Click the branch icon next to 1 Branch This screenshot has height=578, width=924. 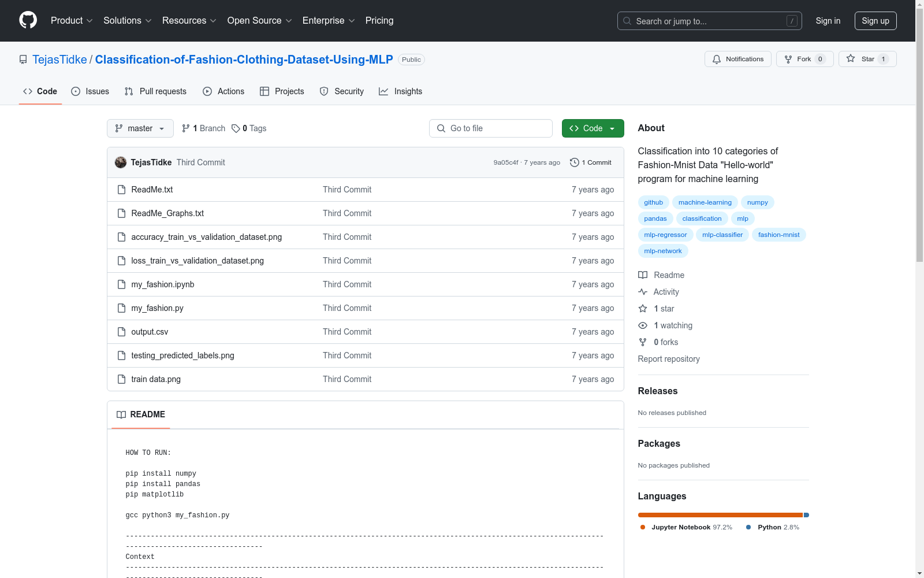186,128
